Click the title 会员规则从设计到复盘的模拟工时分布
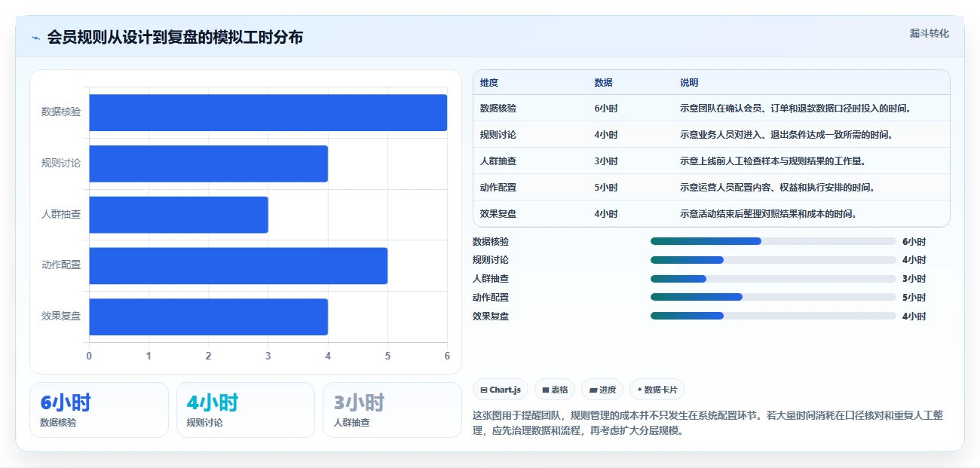Screen dimensions: 980x468 [x=175, y=38]
